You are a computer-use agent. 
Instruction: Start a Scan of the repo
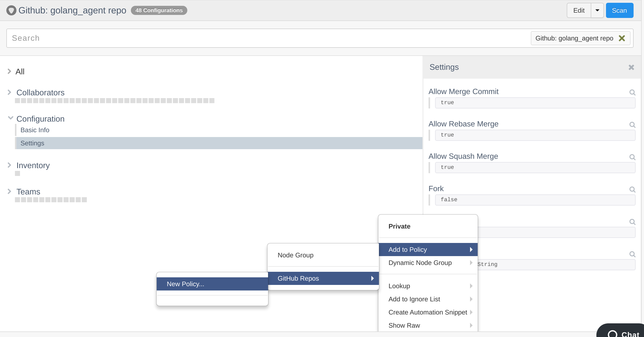pos(619,10)
